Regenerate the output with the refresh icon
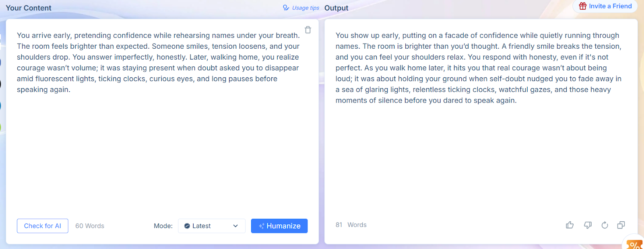The height and width of the screenshot is (249, 644). coord(605,225)
